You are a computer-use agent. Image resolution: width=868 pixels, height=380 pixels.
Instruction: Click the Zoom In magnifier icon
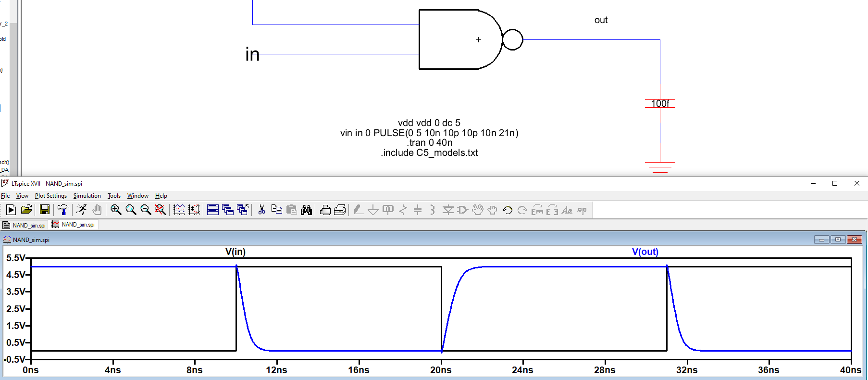point(116,210)
